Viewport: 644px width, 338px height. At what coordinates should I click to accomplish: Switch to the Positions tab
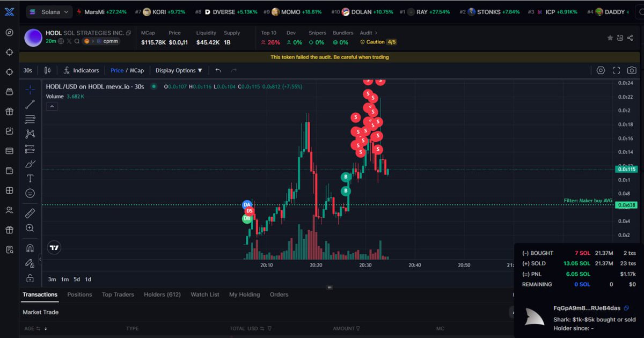point(79,295)
